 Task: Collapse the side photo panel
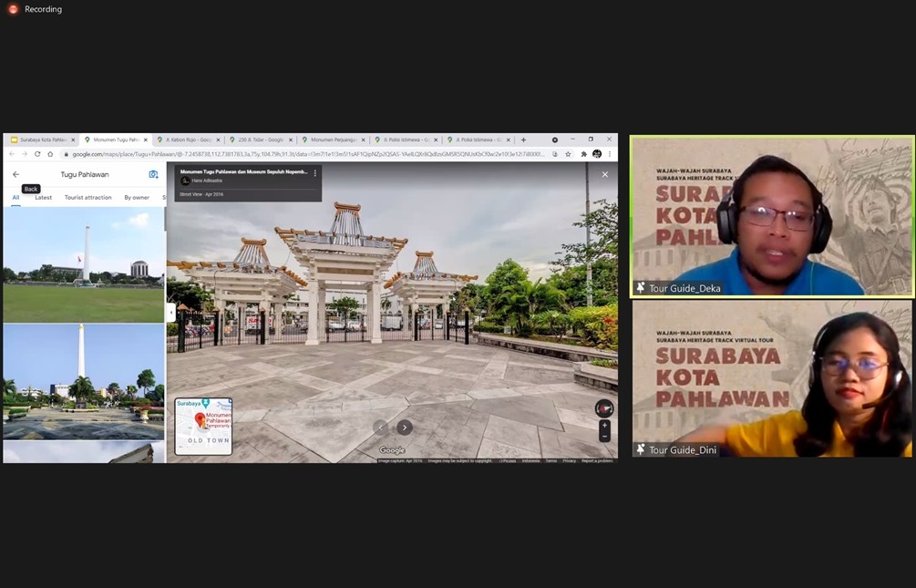pos(170,312)
